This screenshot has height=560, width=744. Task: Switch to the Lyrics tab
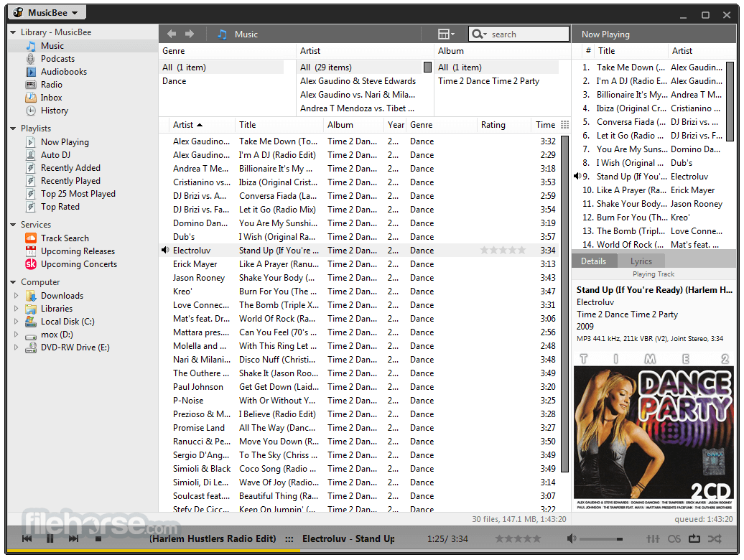coord(641,261)
